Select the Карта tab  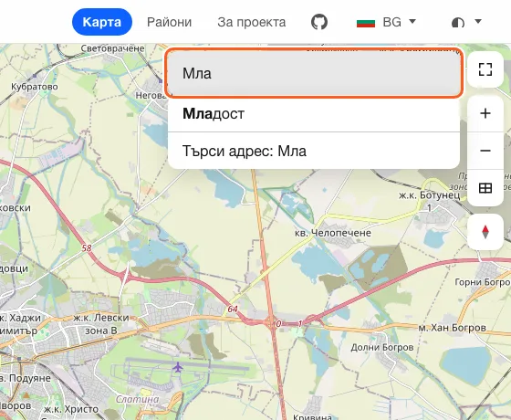[x=102, y=22]
